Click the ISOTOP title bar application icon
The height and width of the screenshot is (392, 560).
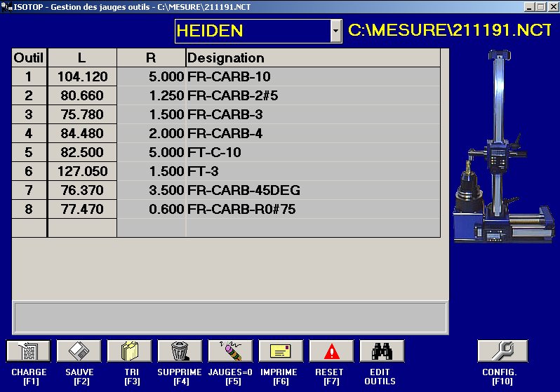point(6,6)
